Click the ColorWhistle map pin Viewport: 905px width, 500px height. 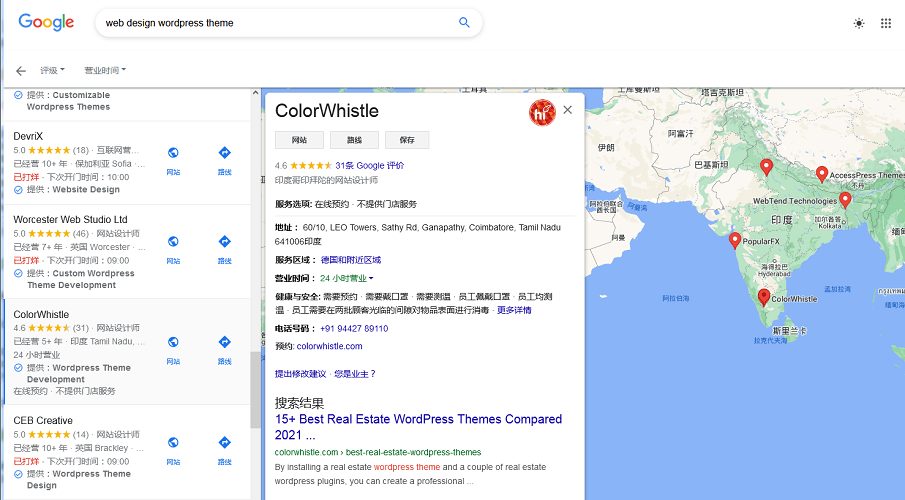pyautogui.click(x=764, y=297)
